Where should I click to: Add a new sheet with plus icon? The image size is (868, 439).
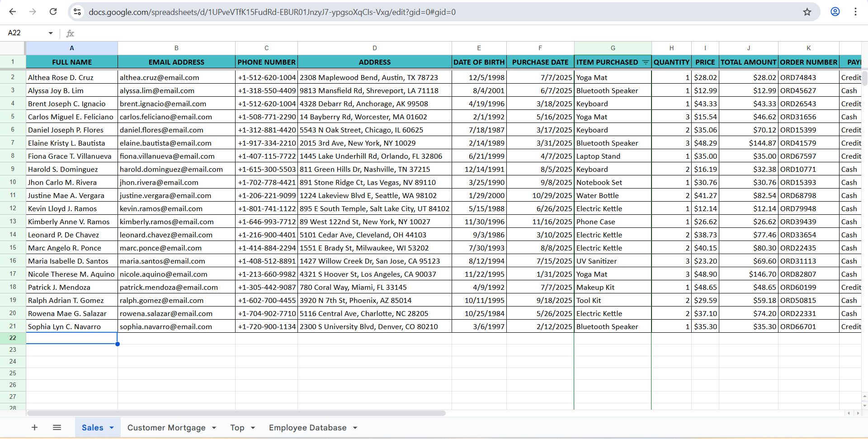tap(34, 427)
